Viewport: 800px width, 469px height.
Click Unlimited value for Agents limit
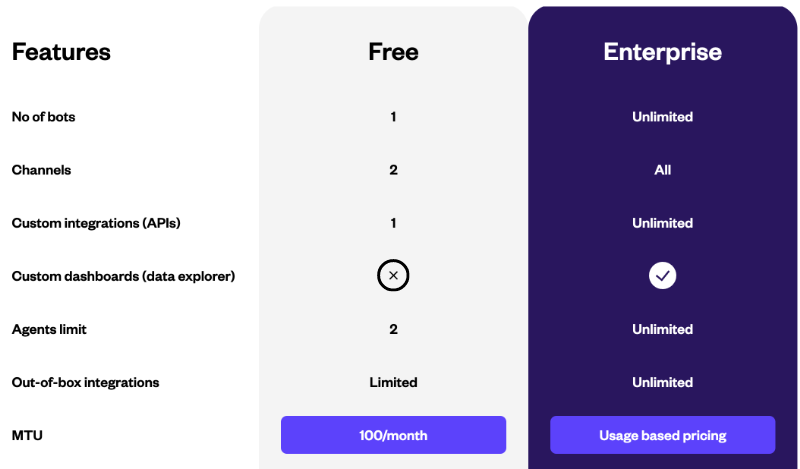662,329
